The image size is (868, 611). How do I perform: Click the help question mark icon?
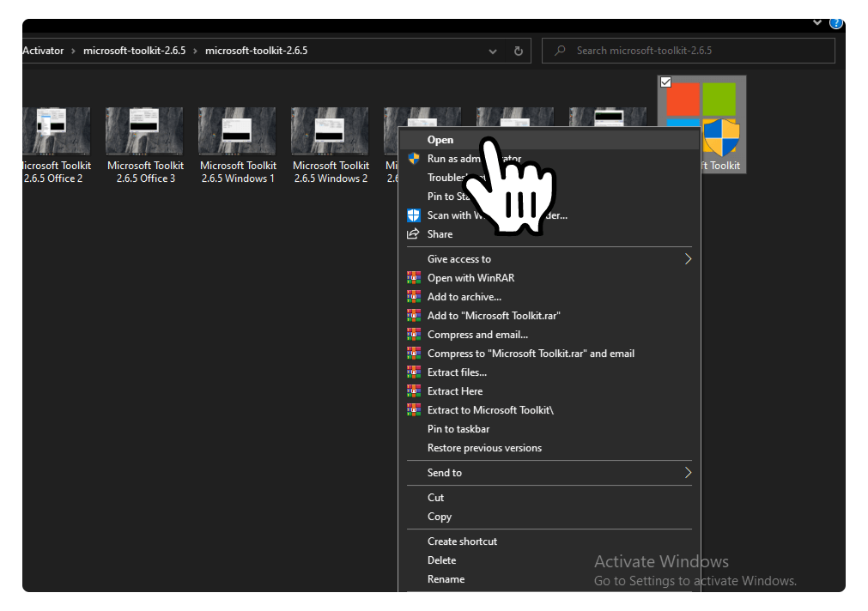pos(836,23)
